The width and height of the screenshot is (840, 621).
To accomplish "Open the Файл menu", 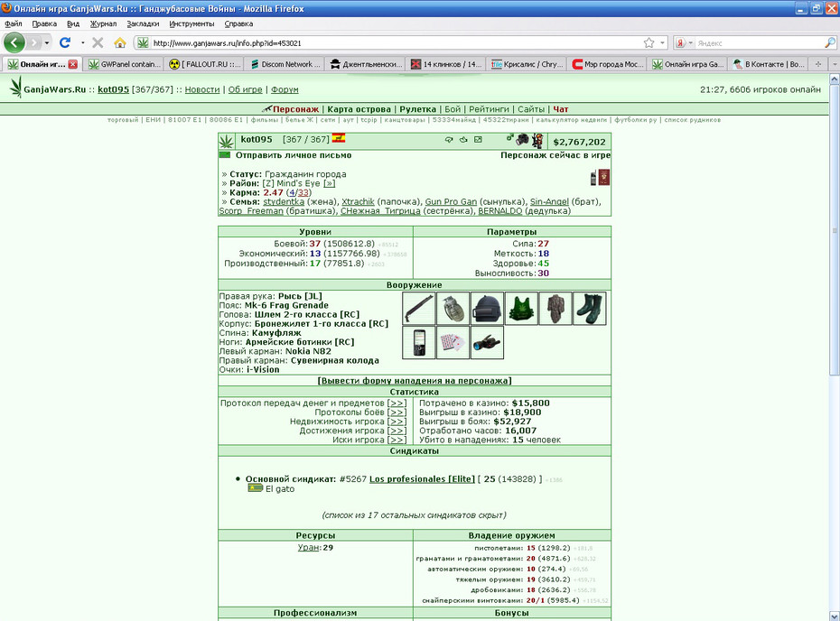I will [14, 23].
